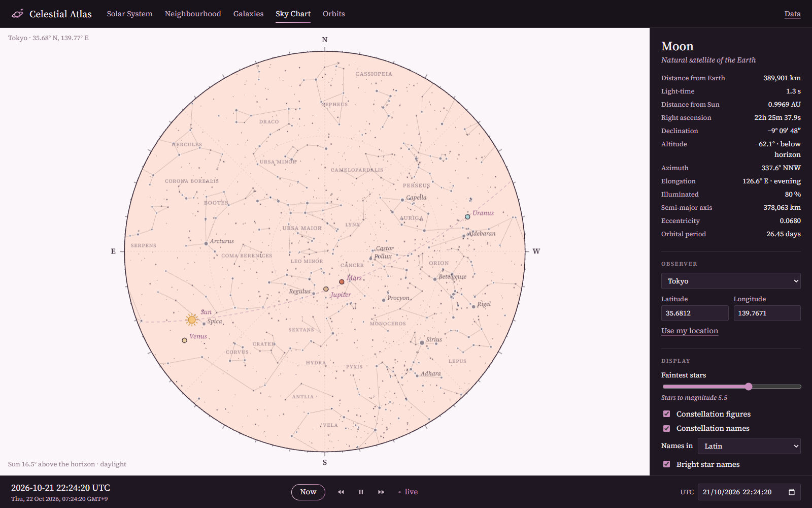
Task: Select the Uranus planet marker
Action: (467, 217)
